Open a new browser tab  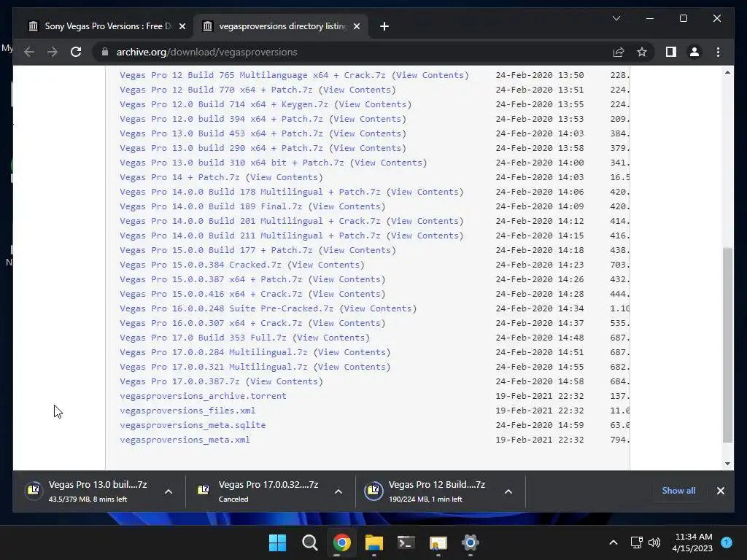tap(384, 26)
